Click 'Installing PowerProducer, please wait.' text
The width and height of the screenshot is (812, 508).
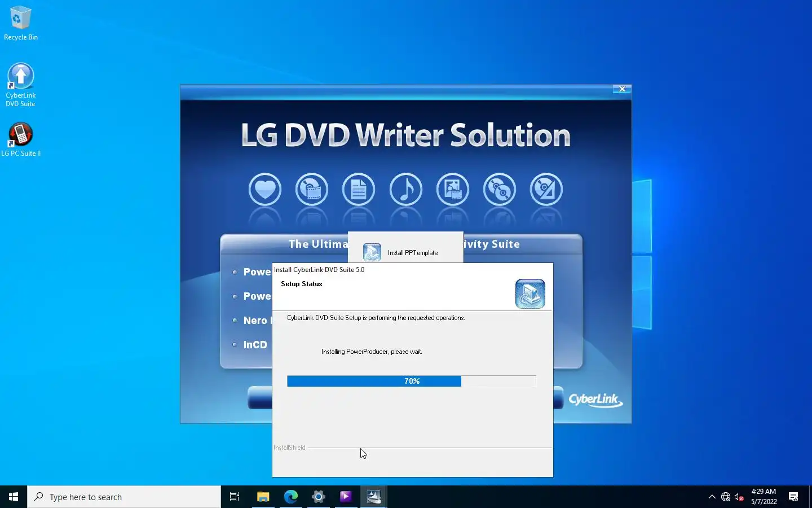372,352
